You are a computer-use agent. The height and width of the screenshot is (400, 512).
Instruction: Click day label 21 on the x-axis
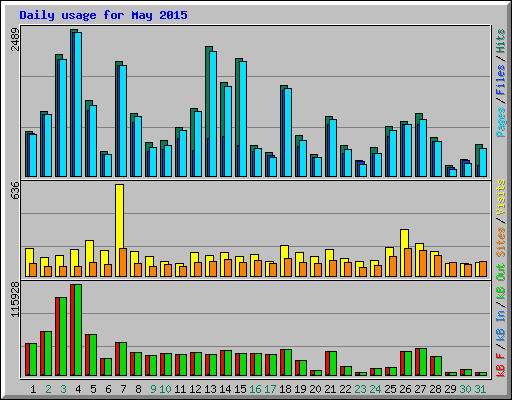[330, 389]
